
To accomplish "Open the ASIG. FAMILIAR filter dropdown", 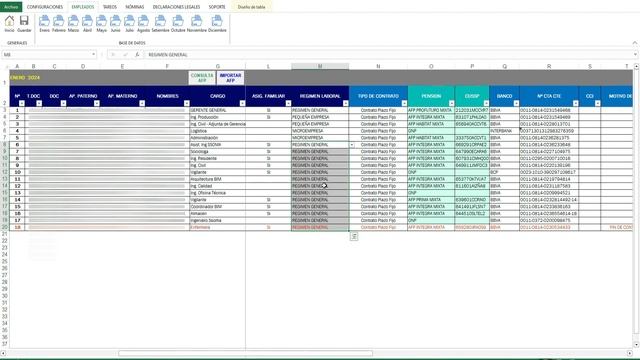I will pos(288,103).
